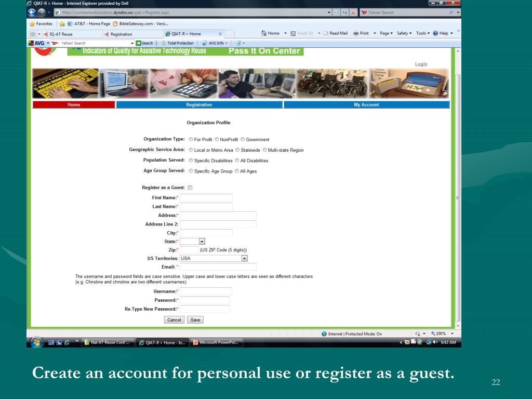Click the Save button
Viewport: 532px width, 399px height.
click(195, 320)
